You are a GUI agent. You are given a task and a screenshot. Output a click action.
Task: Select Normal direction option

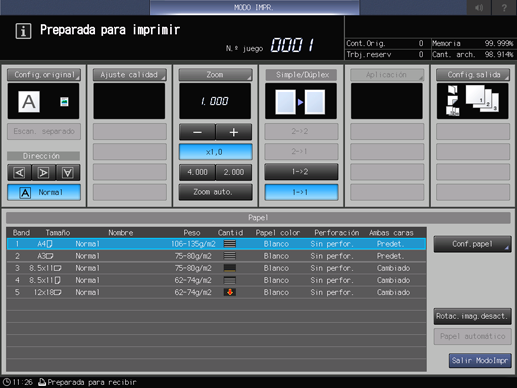(x=44, y=192)
